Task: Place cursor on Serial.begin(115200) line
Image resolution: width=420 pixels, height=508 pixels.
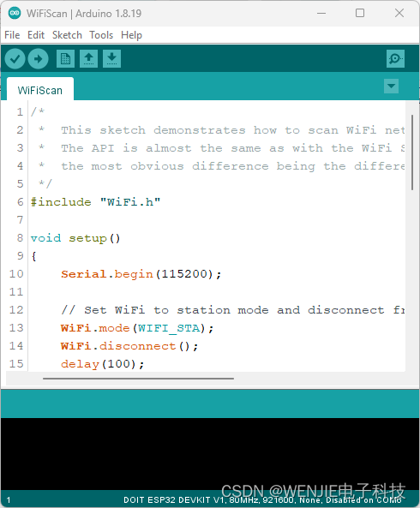Action: click(141, 274)
